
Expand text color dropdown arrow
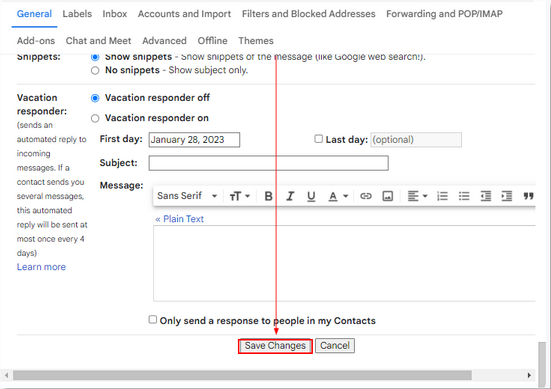pyautogui.click(x=346, y=196)
